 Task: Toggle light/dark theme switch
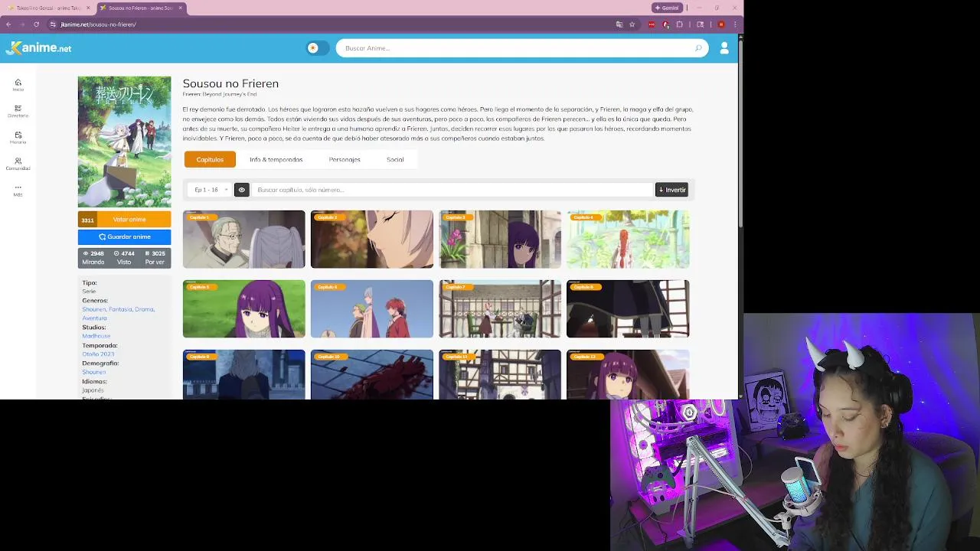pos(318,48)
